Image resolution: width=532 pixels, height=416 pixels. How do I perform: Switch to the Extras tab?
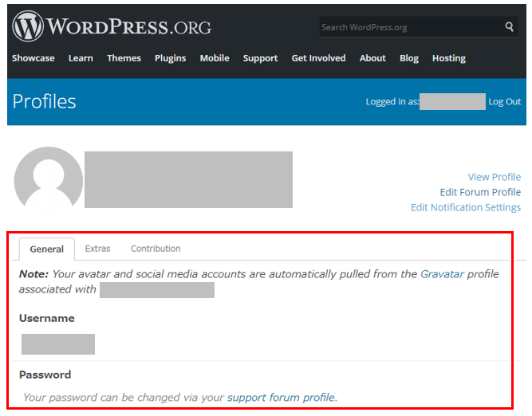tap(98, 249)
